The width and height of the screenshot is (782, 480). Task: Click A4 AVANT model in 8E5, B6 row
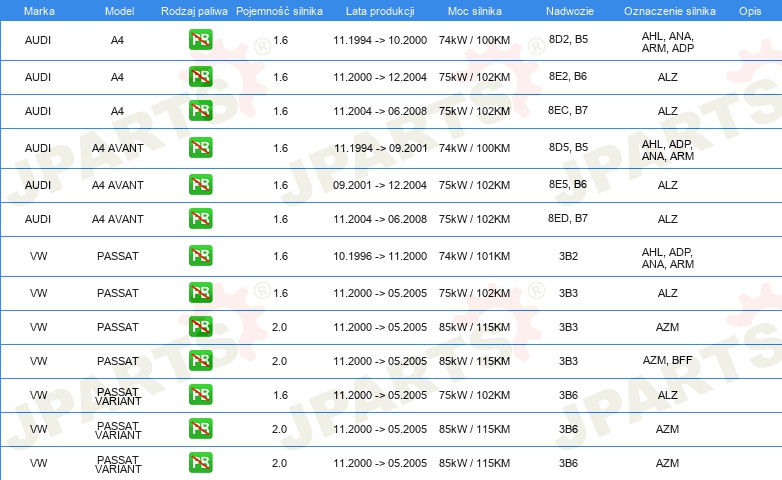click(x=118, y=185)
